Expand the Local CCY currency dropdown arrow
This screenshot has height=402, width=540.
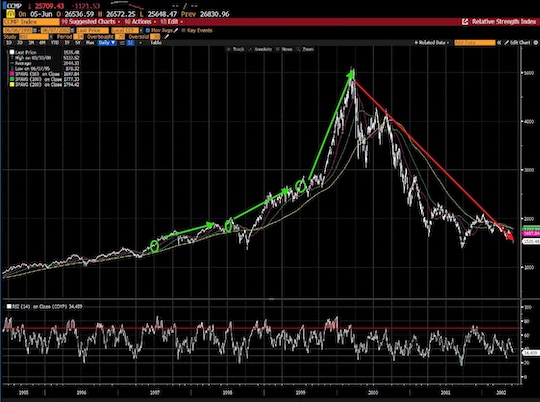pyautogui.click(x=141, y=30)
